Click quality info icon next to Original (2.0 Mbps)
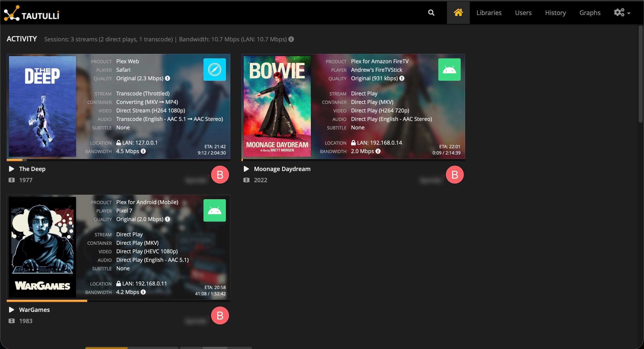The image size is (644, 349). (x=167, y=219)
